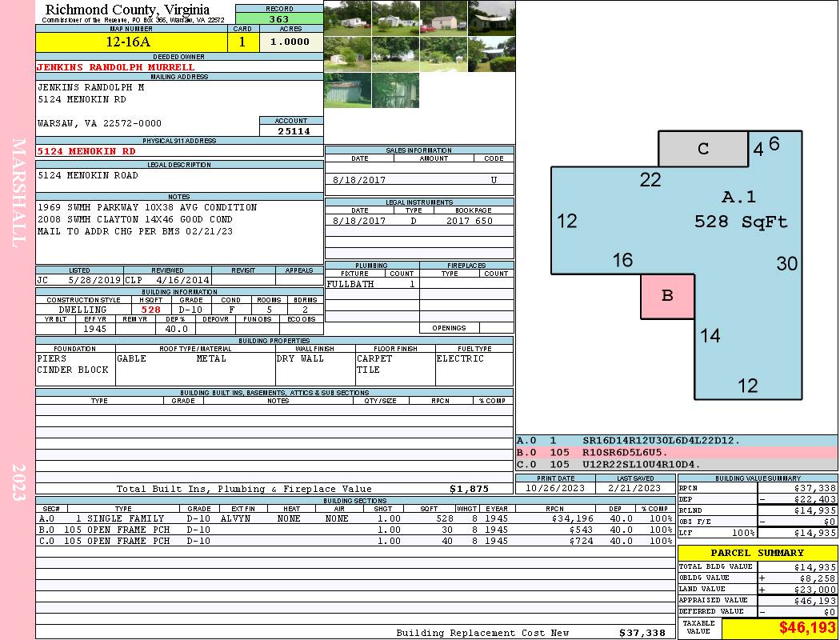Select fuel type ELECTRIC

click(x=460, y=358)
